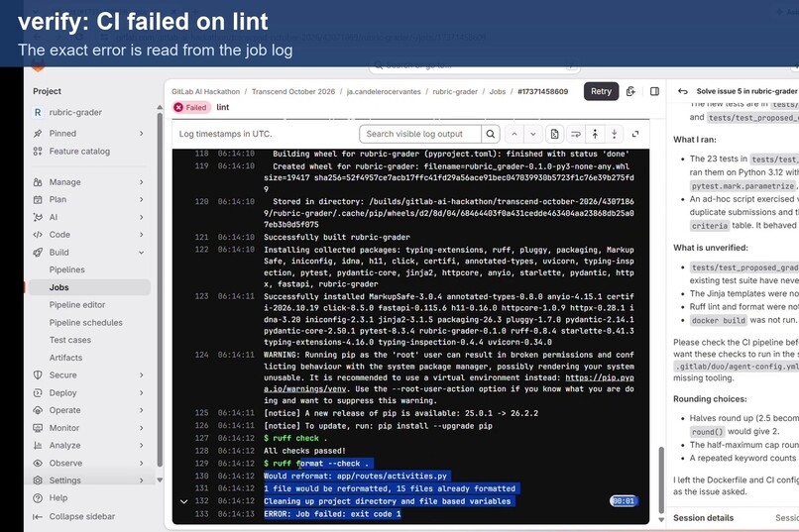The width and height of the screenshot is (799, 532).
Task: Click rubric-grader breadcrumb link
Action: tap(455, 91)
